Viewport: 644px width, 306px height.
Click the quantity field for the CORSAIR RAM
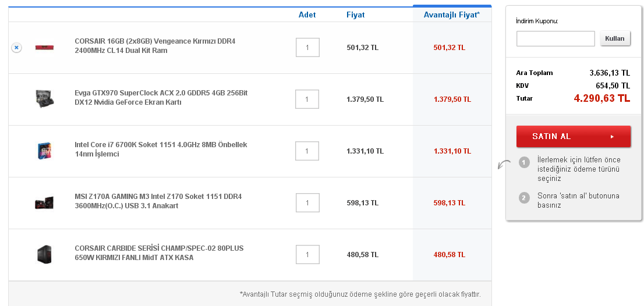coord(307,48)
